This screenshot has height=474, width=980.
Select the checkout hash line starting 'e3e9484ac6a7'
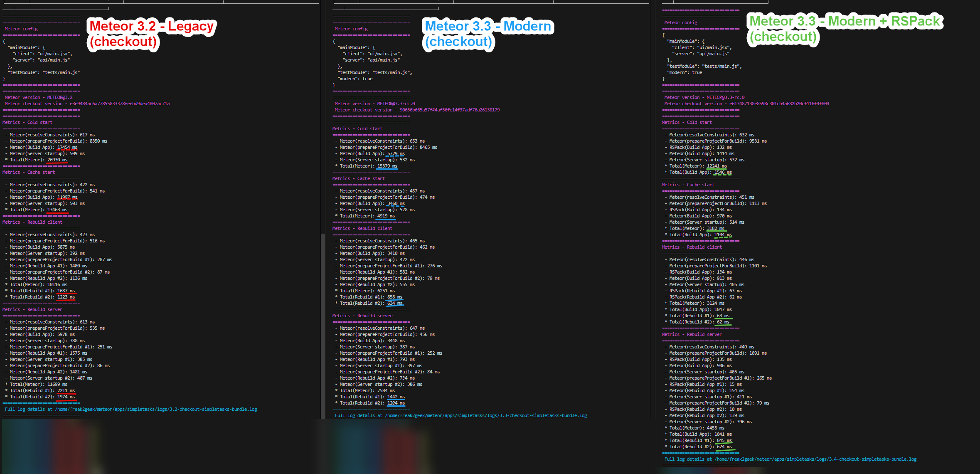(x=87, y=104)
